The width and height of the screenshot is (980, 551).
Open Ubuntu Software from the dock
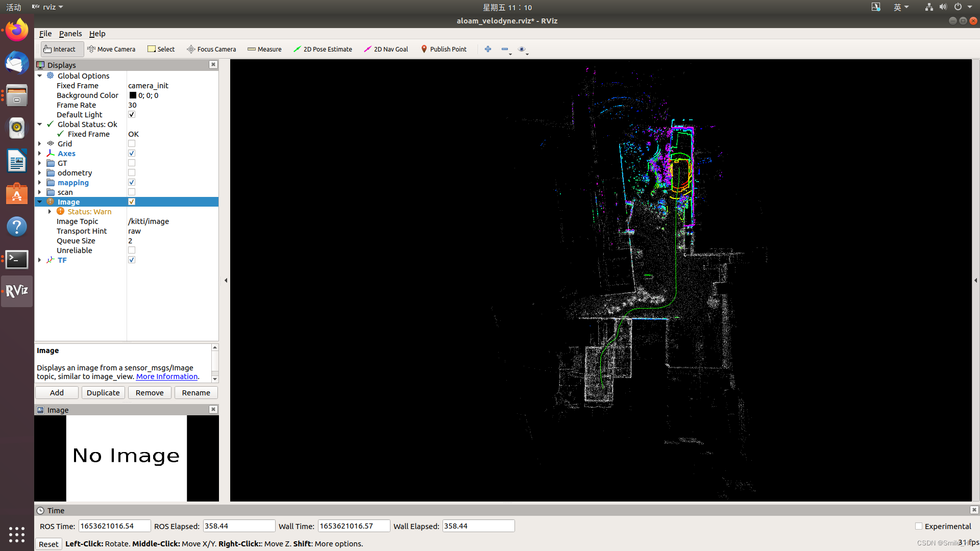tap(17, 194)
